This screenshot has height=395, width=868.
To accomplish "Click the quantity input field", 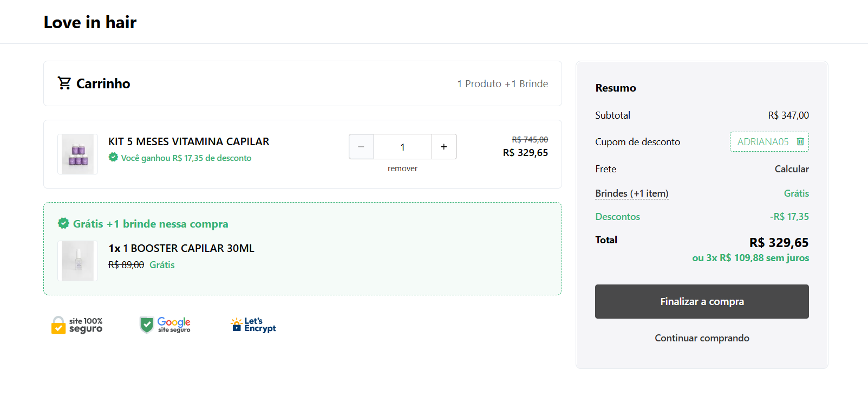I will coord(403,147).
